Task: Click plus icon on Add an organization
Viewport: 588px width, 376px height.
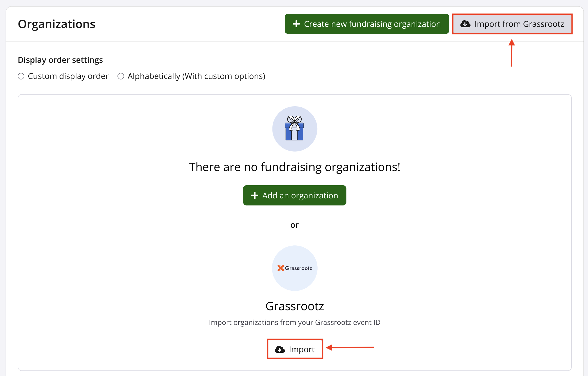Action: [254, 195]
